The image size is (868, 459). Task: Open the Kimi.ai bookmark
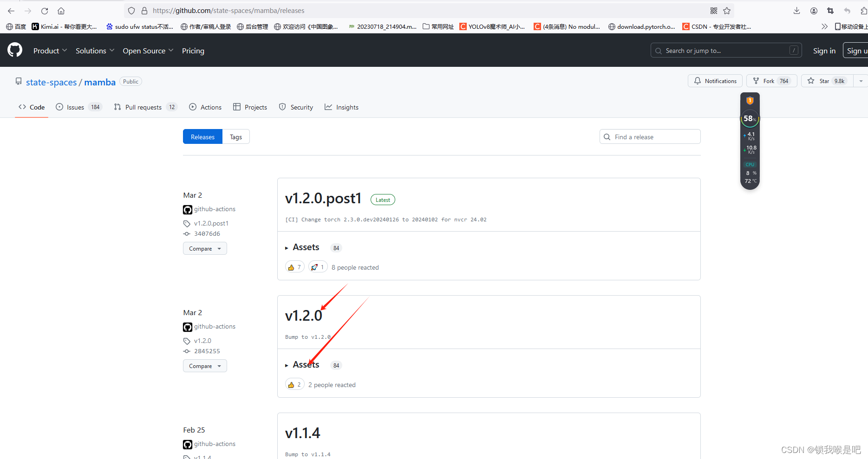65,26
